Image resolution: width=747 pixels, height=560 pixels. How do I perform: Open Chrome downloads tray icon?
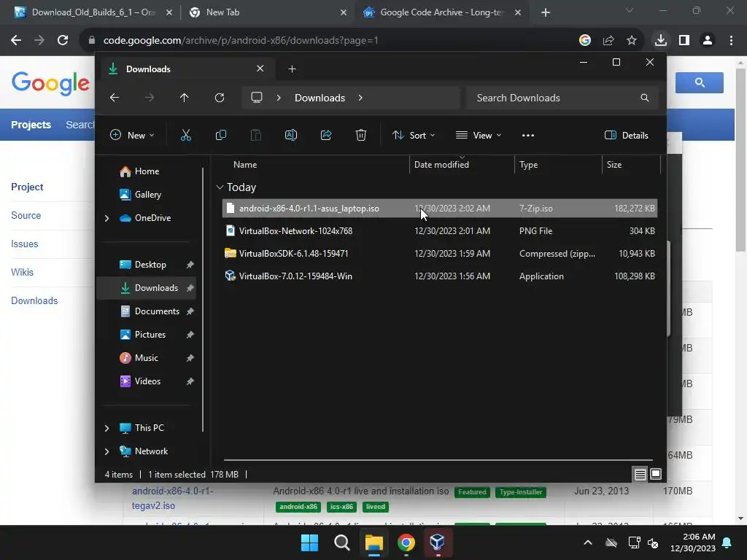point(661,40)
